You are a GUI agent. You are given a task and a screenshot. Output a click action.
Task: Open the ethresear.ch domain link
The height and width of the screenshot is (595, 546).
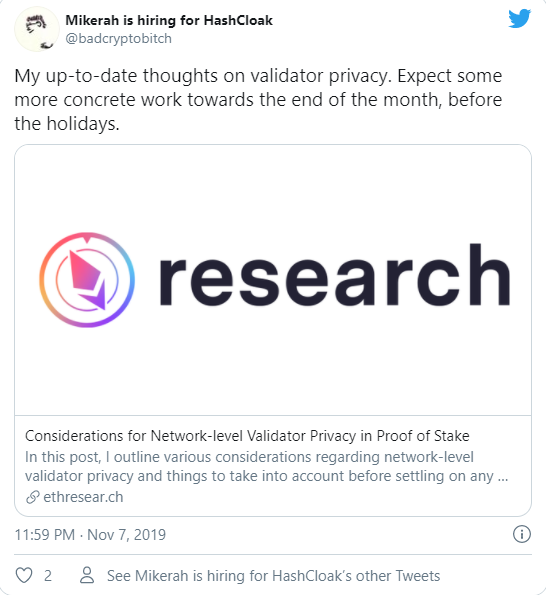pos(83,497)
